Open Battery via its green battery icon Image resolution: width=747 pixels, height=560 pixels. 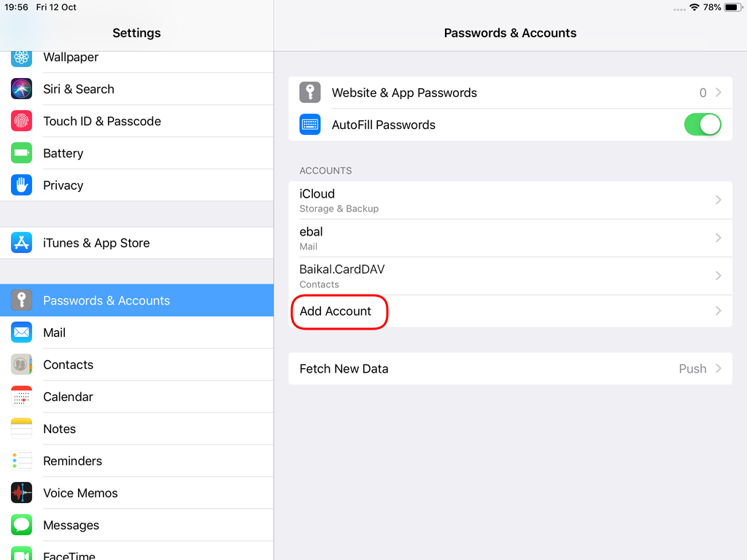[21, 153]
